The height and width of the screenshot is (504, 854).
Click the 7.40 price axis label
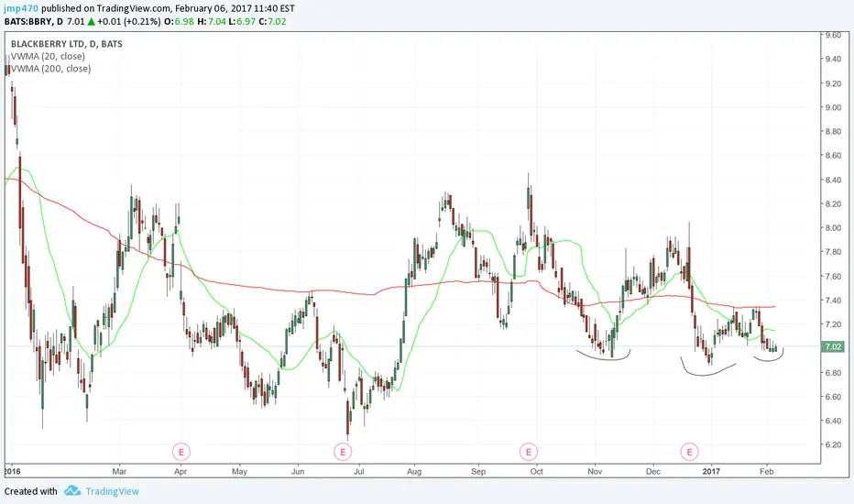point(833,301)
